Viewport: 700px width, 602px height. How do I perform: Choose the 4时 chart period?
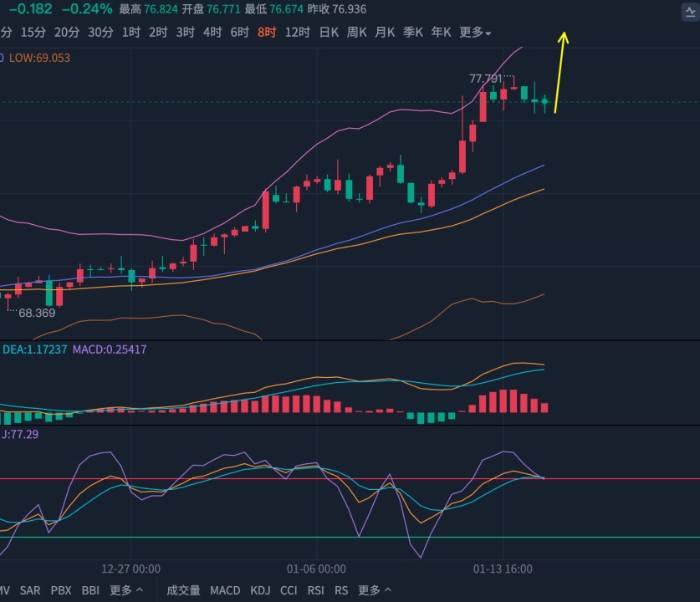click(212, 32)
